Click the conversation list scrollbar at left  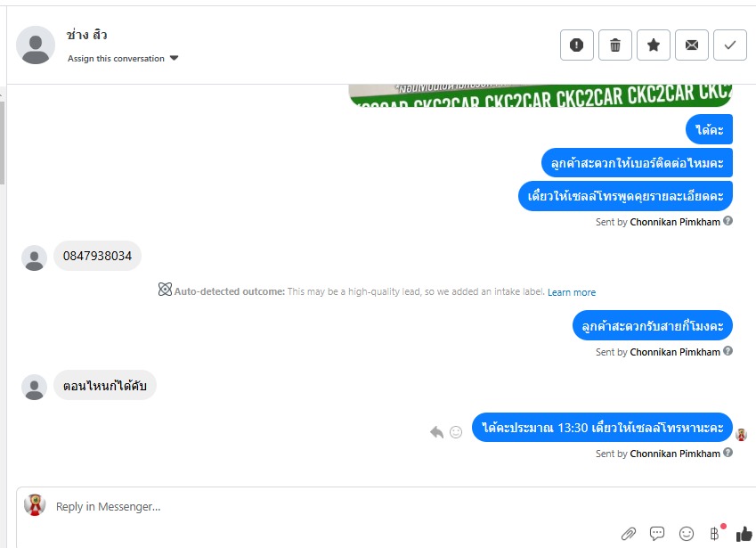pos(2,143)
